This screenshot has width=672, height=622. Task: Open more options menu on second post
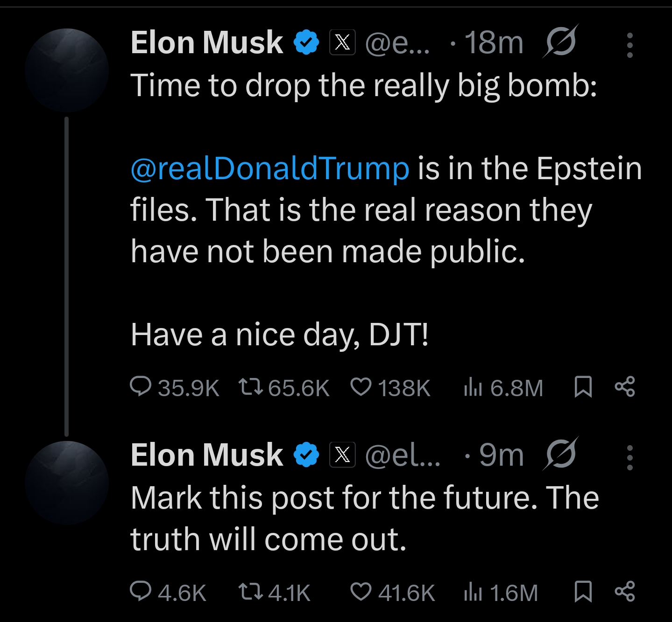coord(630,457)
